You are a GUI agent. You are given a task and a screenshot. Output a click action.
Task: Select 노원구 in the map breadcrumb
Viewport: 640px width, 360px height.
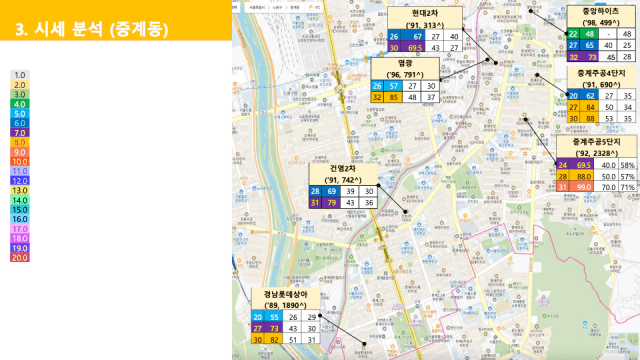point(278,7)
